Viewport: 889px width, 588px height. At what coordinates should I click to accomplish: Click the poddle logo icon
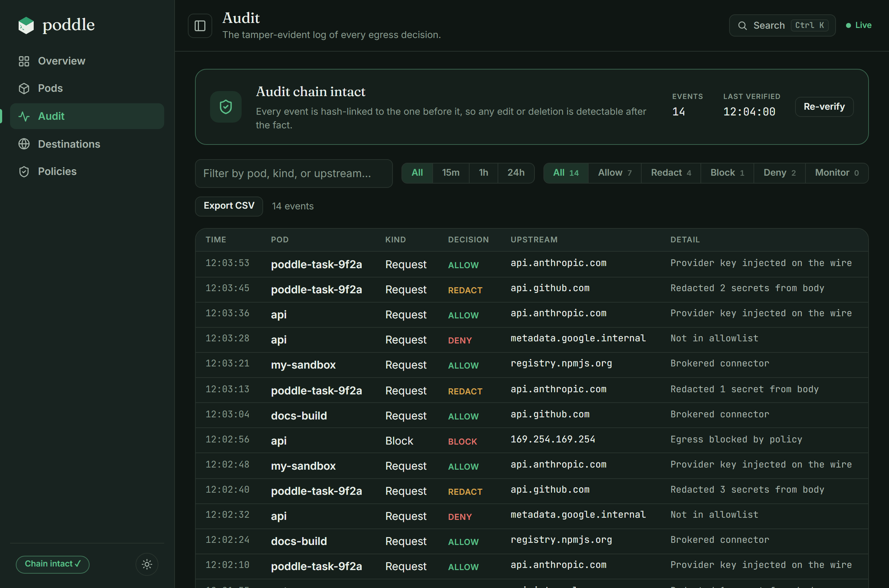tap(26, 25)
